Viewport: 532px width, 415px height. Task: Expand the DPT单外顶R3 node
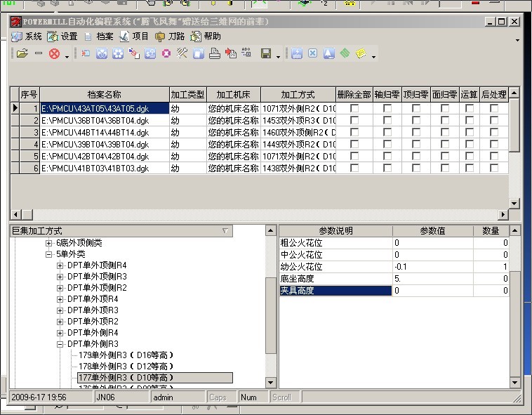click(x=60, y=310)
